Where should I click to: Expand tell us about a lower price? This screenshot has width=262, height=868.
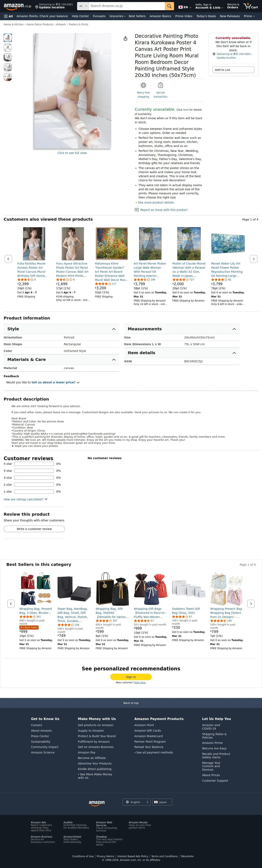[x=56, y=382]
